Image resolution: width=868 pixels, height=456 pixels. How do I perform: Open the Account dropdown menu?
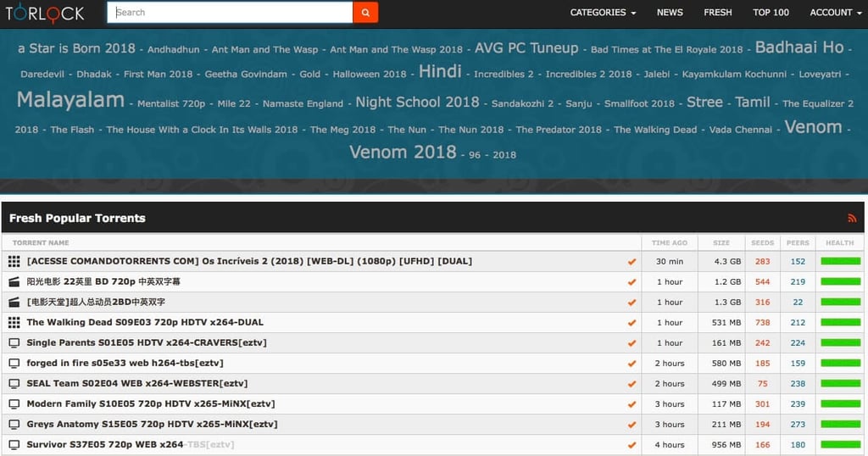pos(836,12)
